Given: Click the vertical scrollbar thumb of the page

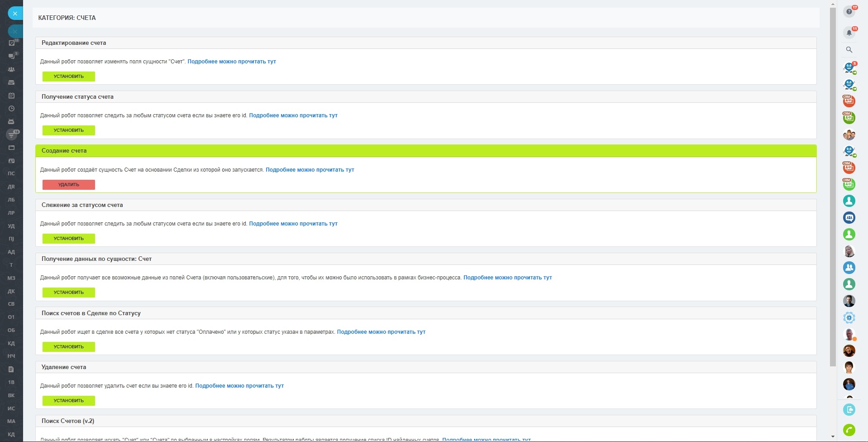Looking at the screenshot, I should pos(833,187).
